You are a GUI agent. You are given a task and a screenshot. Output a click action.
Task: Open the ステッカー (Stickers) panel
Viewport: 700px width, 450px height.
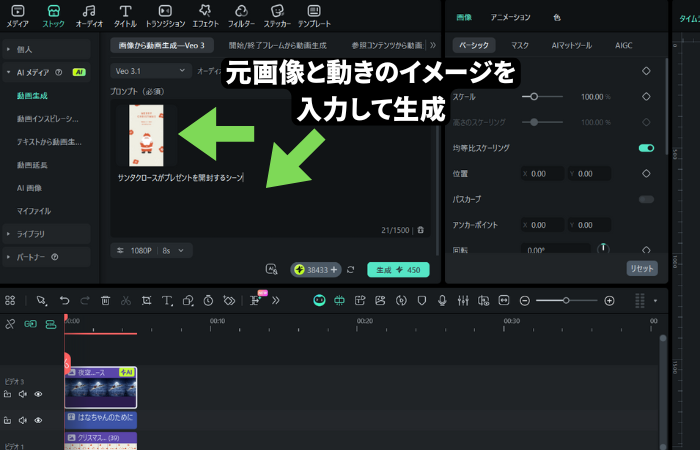(277, 16)
